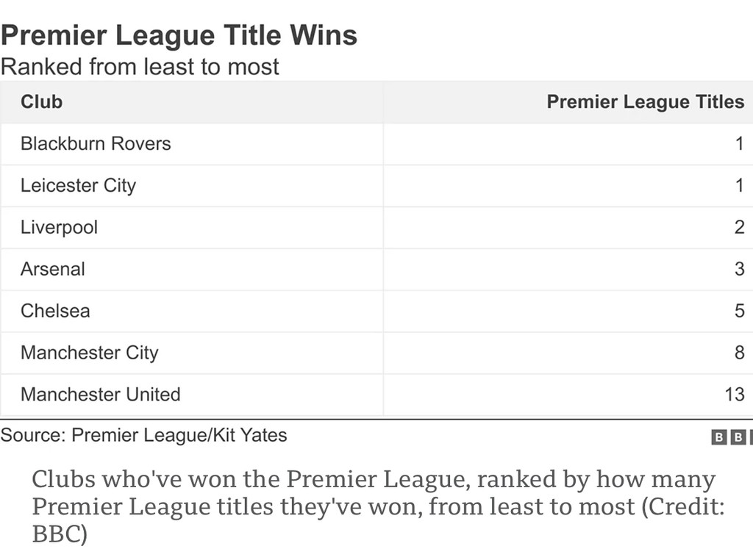The width and height of the screenshot is (753, 560).
Task: Select the Arsenal table cell
Action: pyautogui.click(x=53, y=269)
